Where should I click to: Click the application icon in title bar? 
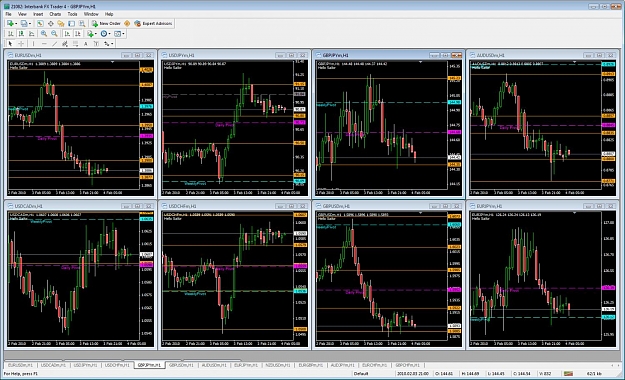(6, 6)
